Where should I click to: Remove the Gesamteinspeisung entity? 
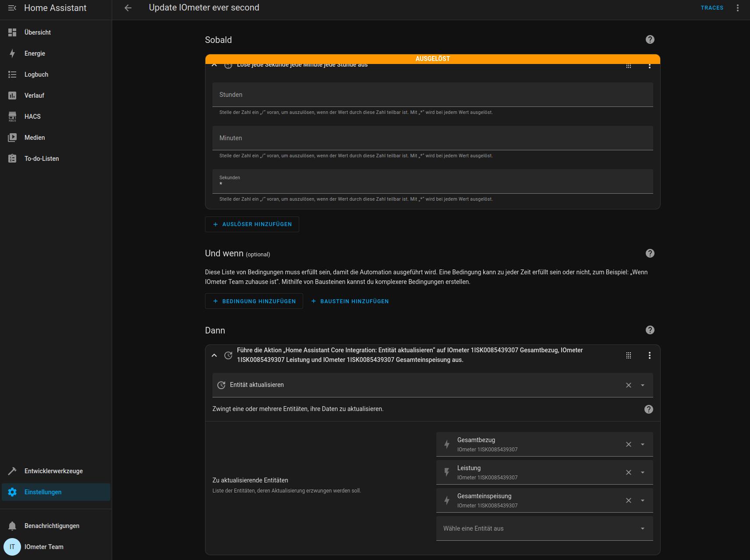point(629,500)
